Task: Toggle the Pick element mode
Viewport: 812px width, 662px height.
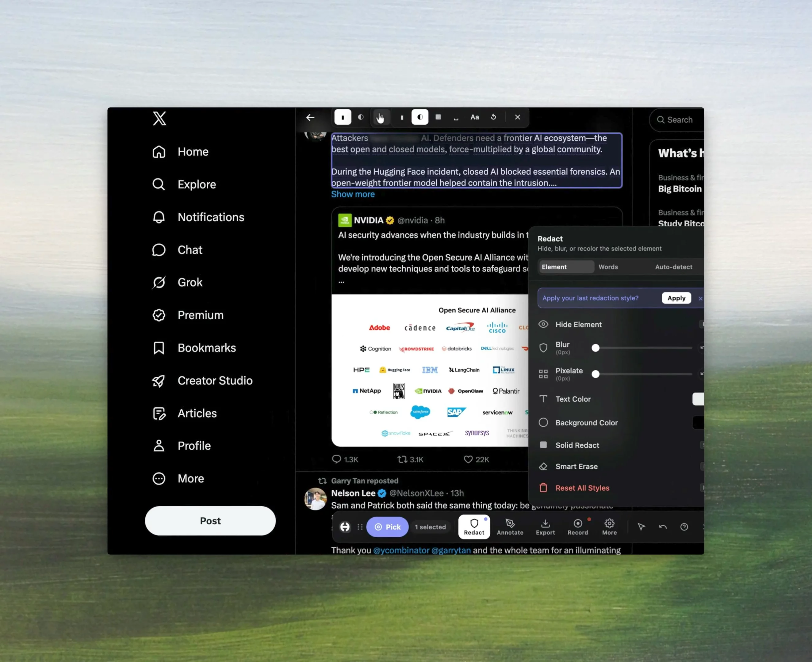Action: pos(387,527)
